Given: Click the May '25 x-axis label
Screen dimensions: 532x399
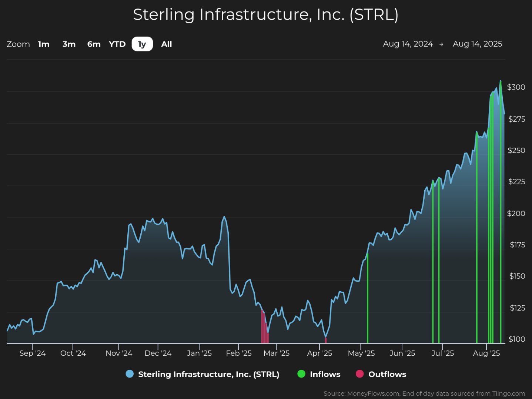Looking at the screenshot, I should click(361, 353).
